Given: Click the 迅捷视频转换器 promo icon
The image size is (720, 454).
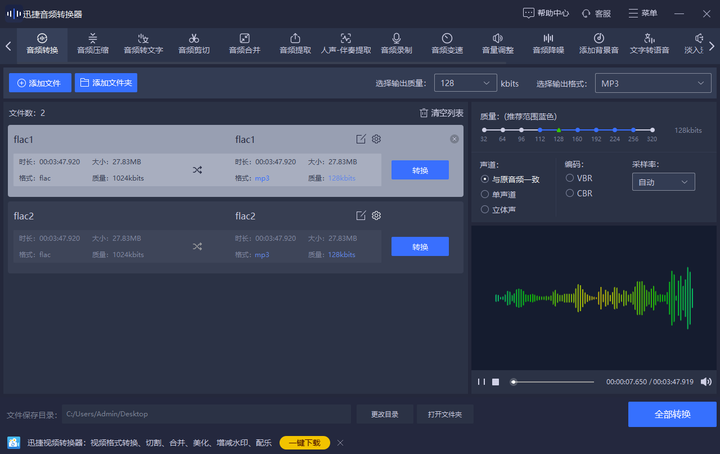Looking at the screenshot, I should (14, 443).
